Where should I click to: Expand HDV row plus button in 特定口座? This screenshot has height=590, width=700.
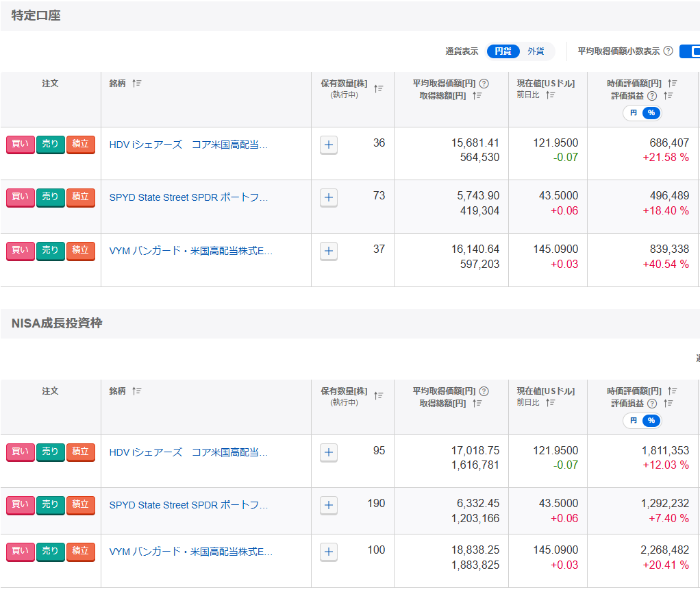(329, 145)
